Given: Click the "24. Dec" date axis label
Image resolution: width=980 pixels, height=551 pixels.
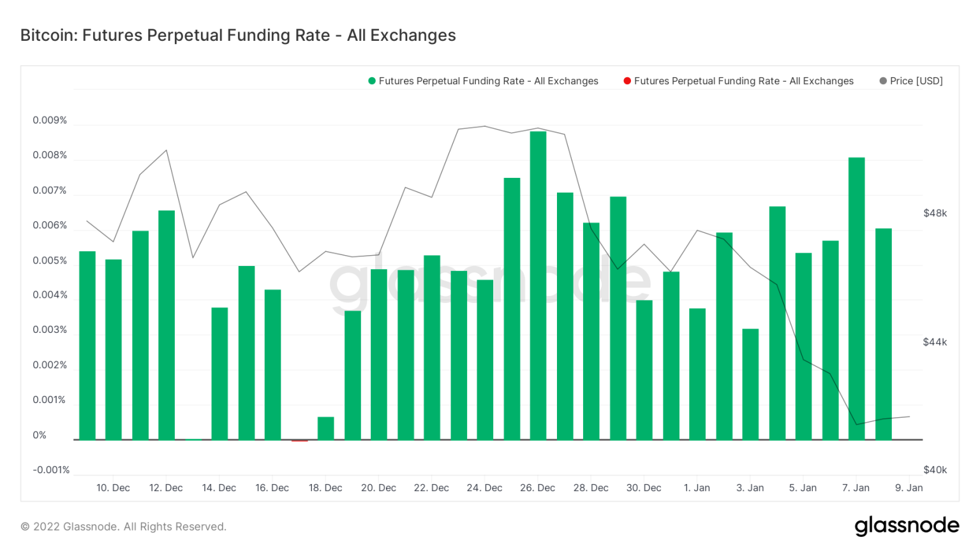Looking at the screenshot, I should (484, 488).
